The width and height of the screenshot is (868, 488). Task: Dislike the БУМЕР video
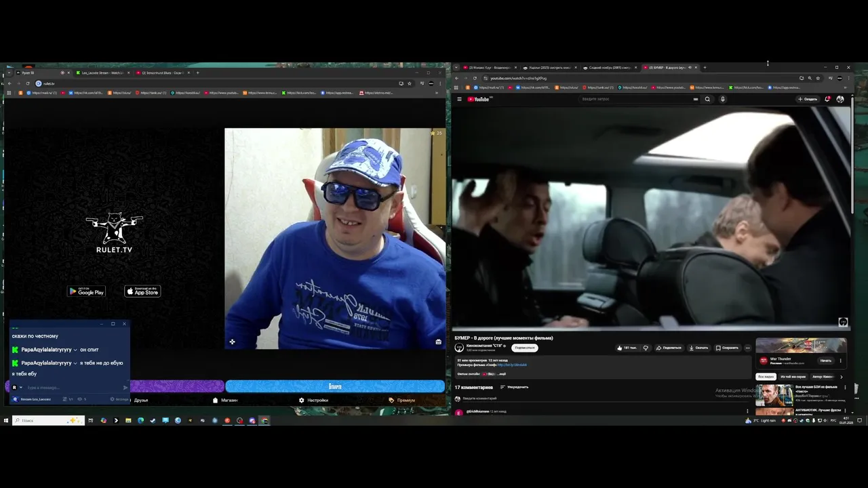(x=646, y=348)
